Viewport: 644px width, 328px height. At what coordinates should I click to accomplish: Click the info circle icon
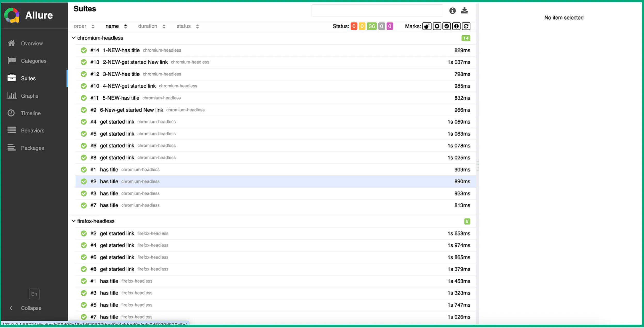tap(452, 11)
